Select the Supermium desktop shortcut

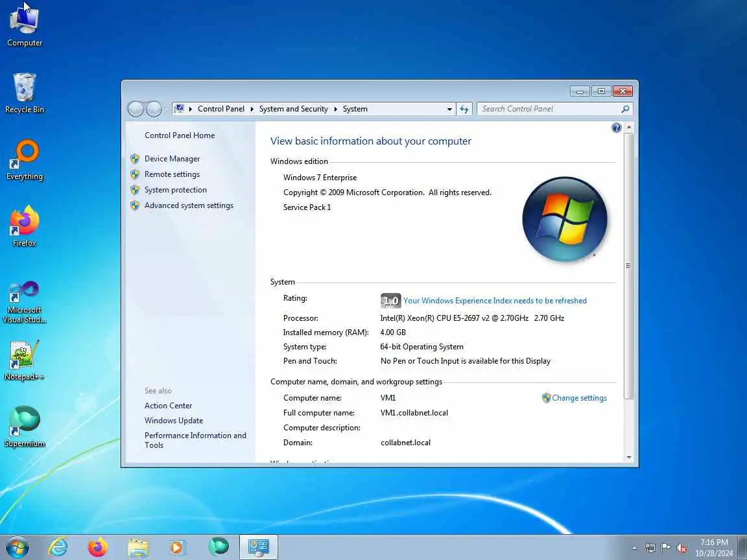pyautogui.click(x=24, y=426)
